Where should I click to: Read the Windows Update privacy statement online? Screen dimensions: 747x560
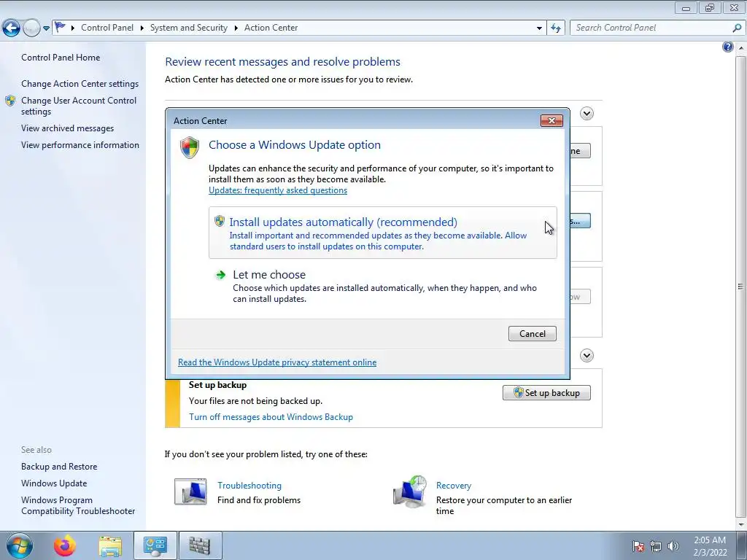click(x=277, y=362)
